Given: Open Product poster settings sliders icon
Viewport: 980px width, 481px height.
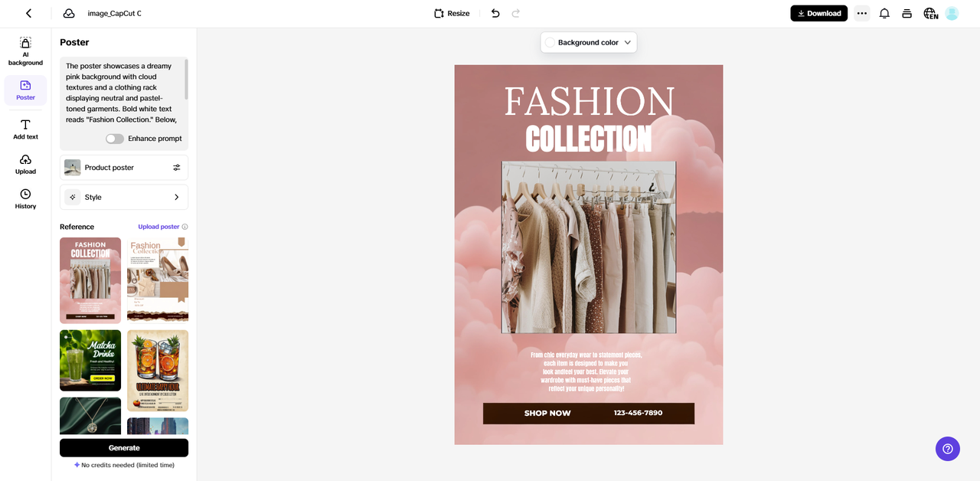Looking at the screenshot, I should point(177,168).
